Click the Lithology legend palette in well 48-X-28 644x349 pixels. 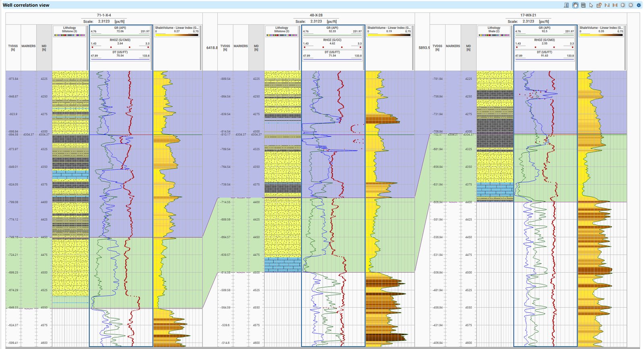click(x=282, y=35)
